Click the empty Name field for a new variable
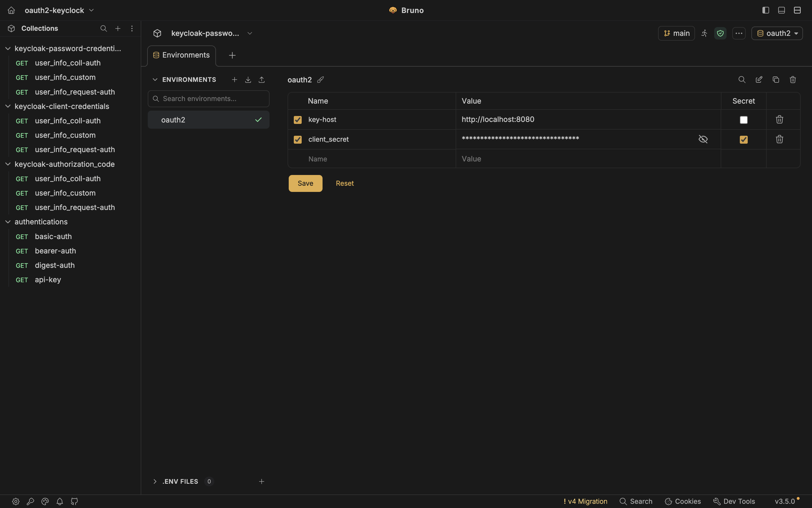 point(372,159)
